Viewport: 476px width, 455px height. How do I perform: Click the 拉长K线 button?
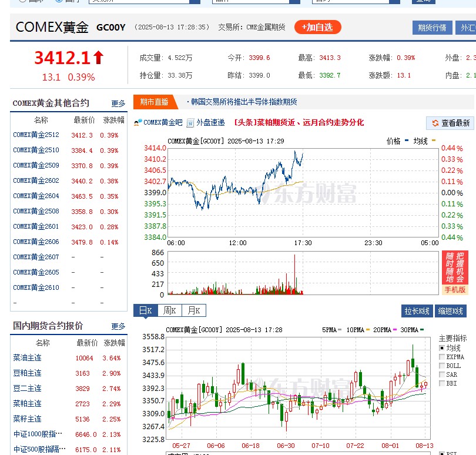pyautogui.click(x=417, y=310)
